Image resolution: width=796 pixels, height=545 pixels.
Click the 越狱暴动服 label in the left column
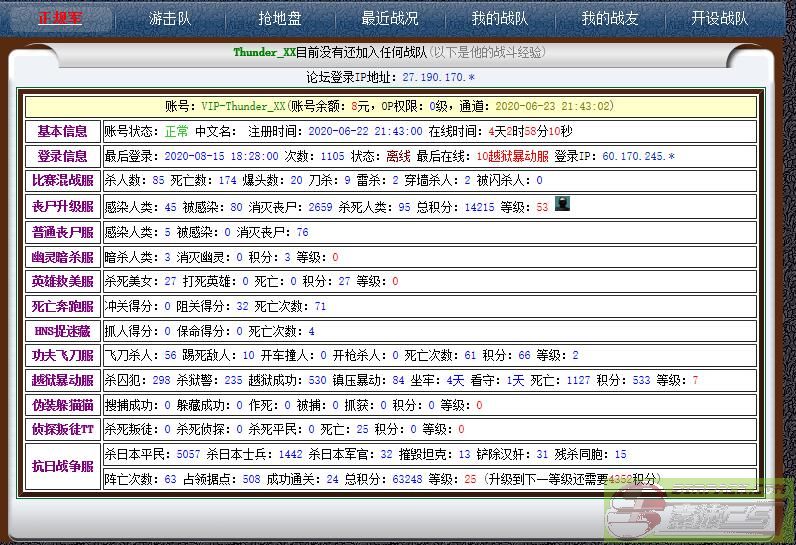[62, 380]
